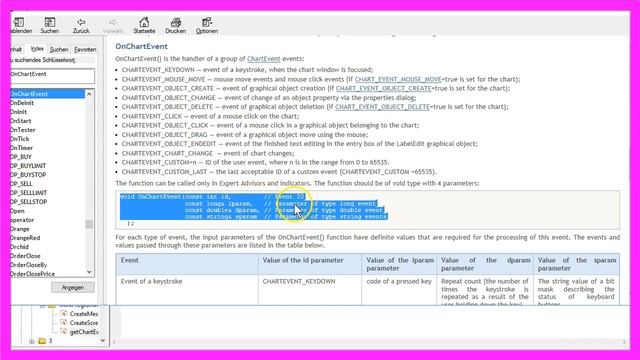
Task: Select operator in the index list
Action: point(22,220)
